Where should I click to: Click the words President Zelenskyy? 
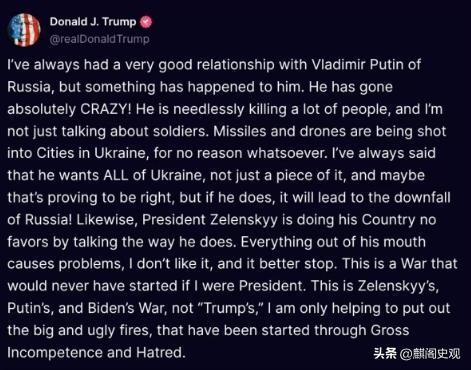tap(210, 220)
